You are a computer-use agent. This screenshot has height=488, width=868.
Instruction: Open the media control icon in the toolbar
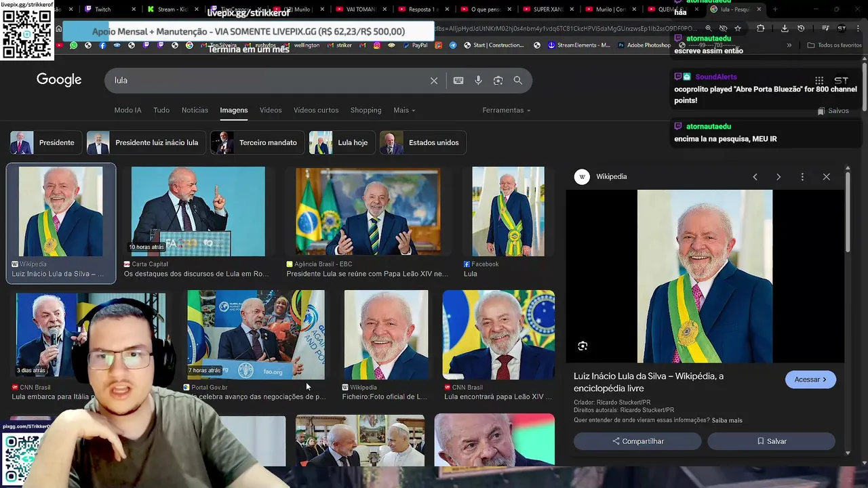coord(825,28)
